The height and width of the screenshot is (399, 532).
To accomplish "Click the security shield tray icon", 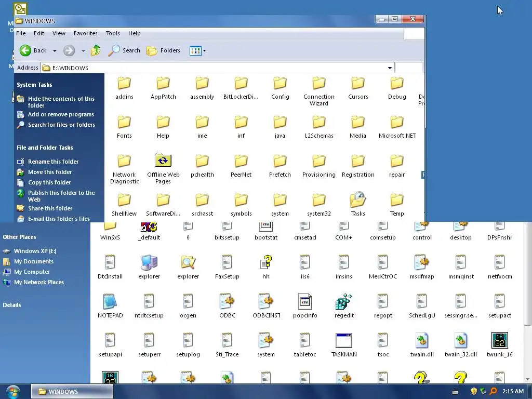I will 474,391.
